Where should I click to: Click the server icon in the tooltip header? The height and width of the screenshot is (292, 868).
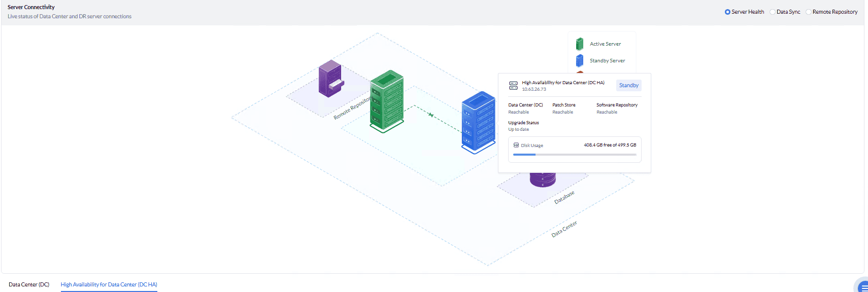[513, 86]
